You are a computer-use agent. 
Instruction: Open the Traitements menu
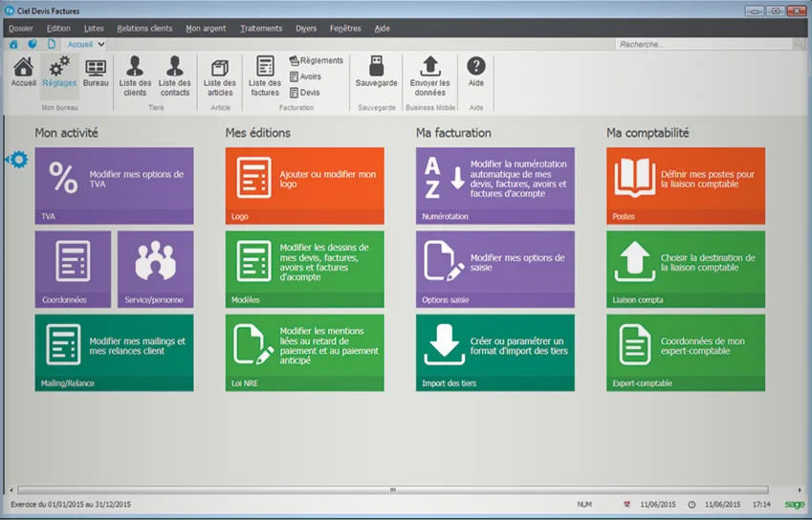tap(261, 29)
